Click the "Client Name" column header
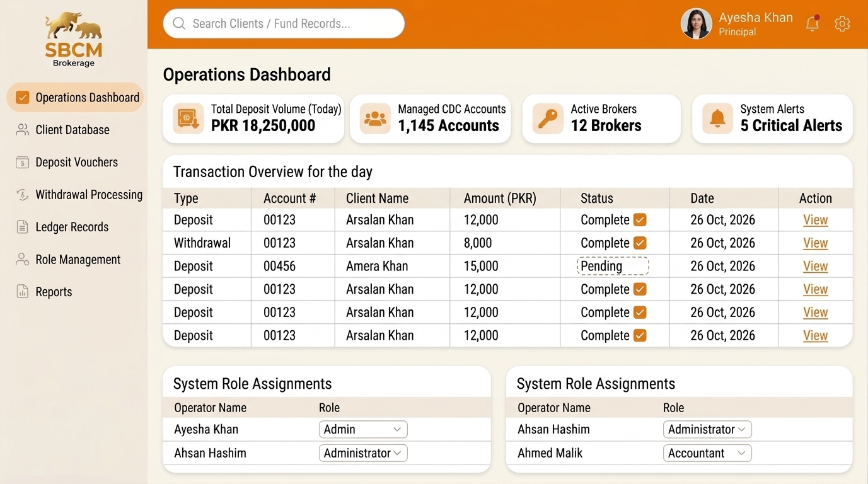Screen dimensions: 868x484 tap(377, 198)
